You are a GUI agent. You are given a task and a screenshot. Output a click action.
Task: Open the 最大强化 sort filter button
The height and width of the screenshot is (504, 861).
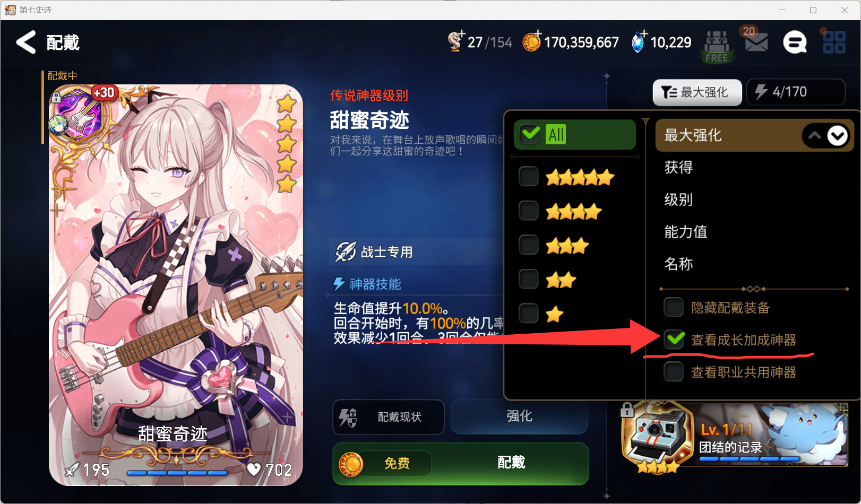697,92
